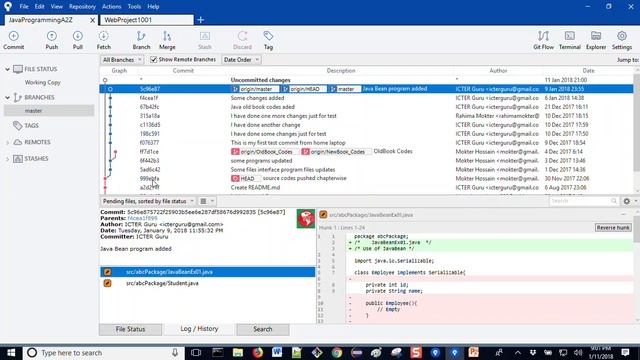Click the Discard toolbar icon
640x360 pixels.
[242, 40]
